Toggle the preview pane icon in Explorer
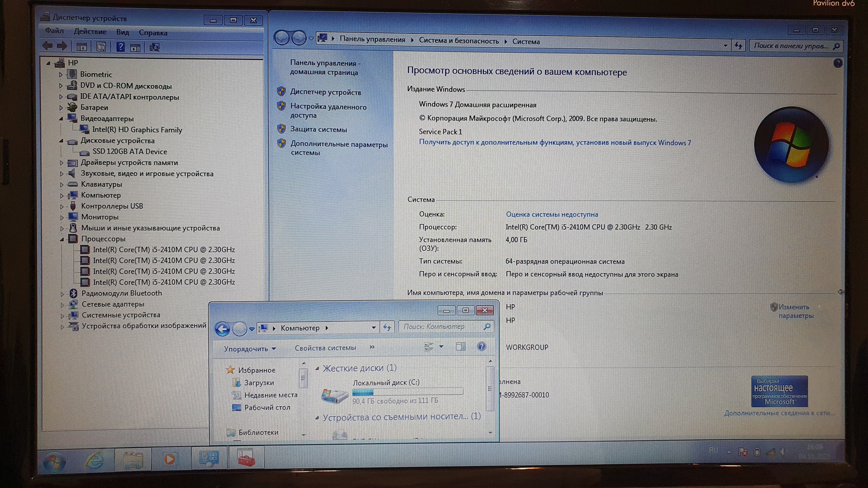The width and height of the screenshot is (868, 488). (x=460, y=347)
